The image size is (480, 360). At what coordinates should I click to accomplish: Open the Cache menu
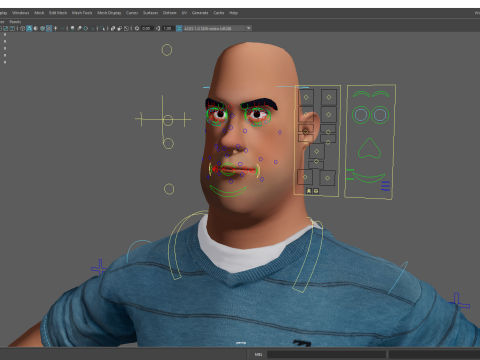pos(219,13)
